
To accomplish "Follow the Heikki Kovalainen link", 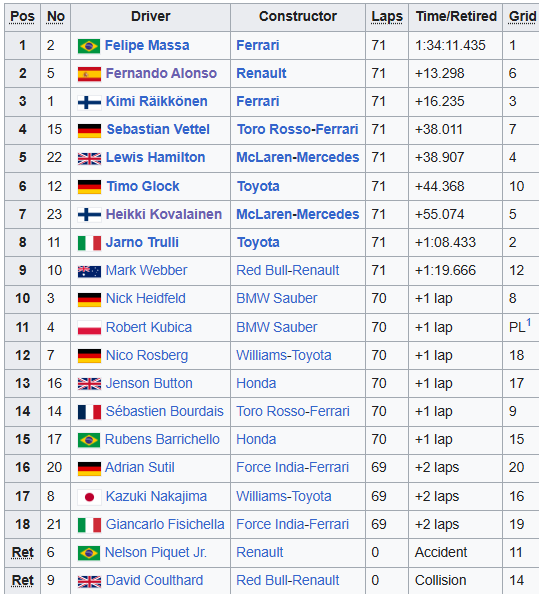I will (x=164, y=214).
